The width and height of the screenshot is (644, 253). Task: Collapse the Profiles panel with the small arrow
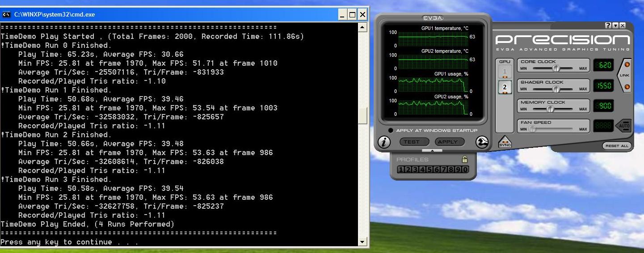point(432,151)
